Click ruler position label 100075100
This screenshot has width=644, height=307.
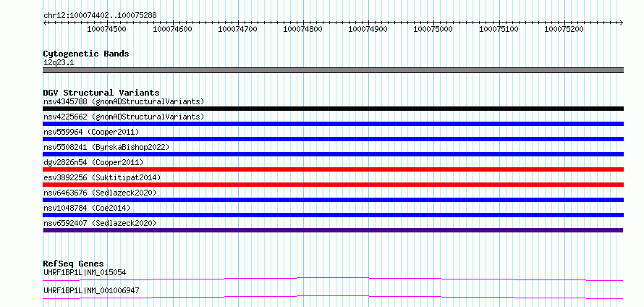[x=499, y=29]
